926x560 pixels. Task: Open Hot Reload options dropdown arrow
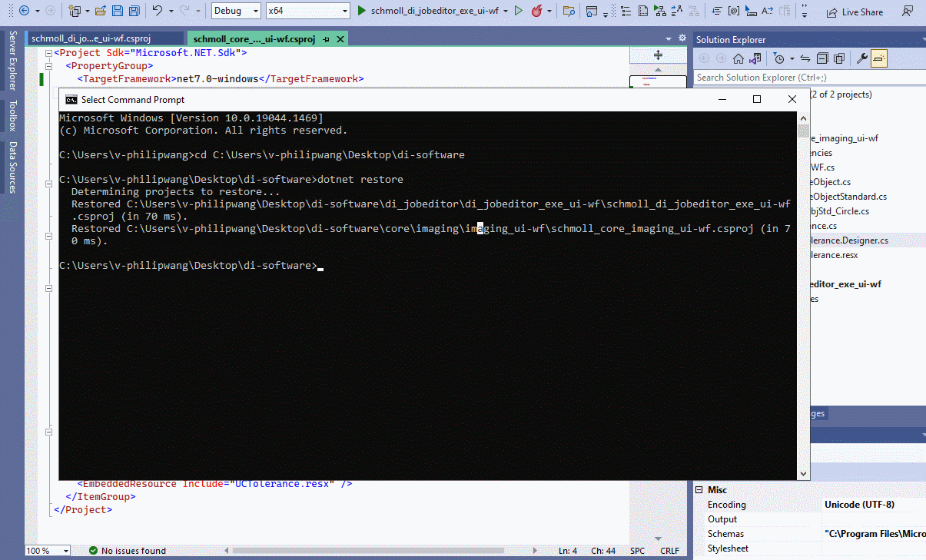[x=549, y=12]
